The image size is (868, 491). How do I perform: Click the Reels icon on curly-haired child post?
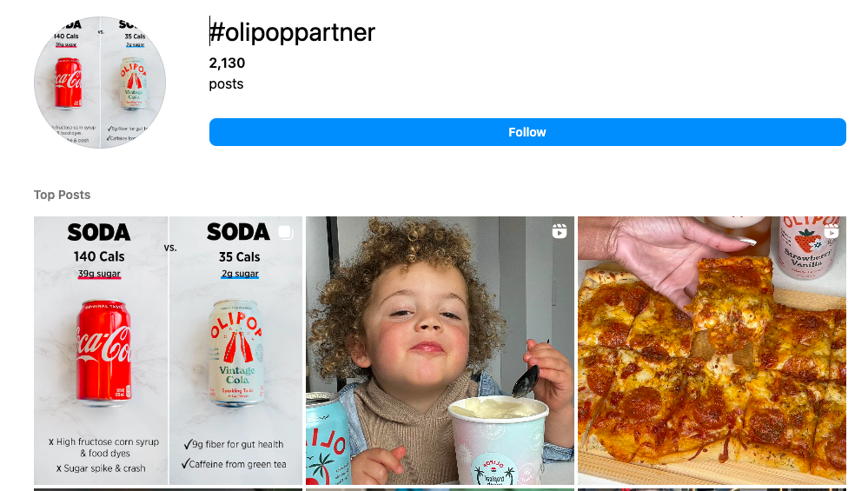click(559, 231)
